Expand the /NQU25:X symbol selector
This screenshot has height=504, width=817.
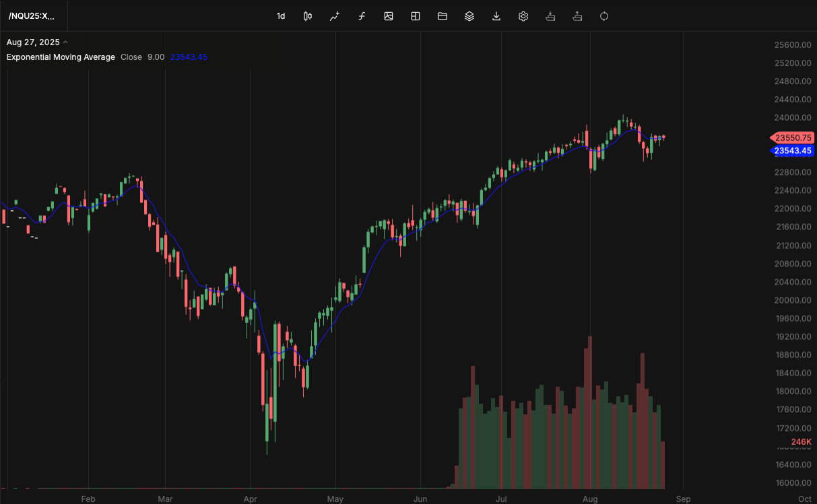coord(32,16)
